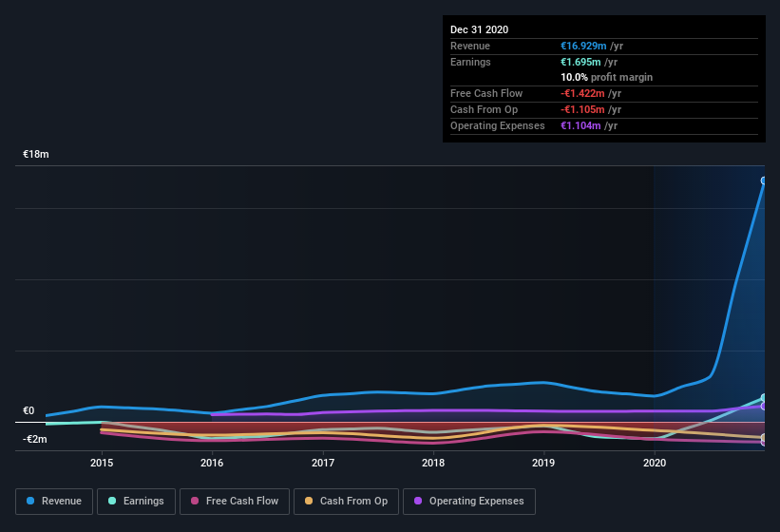Click the €1.104m operating expenses value
Image resolution: width=780 pixels, height=532 pixels.
click(x=580, y=125)
